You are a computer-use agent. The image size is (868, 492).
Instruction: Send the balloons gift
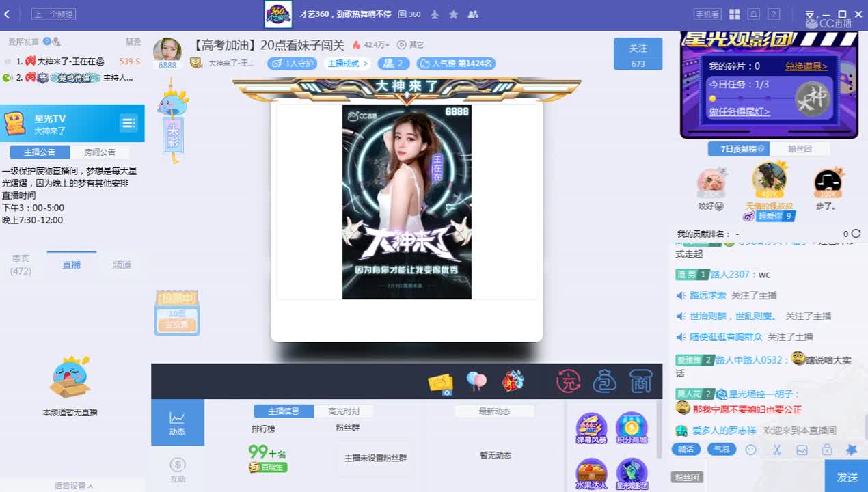pyautogui.click(x=476, y=381)
